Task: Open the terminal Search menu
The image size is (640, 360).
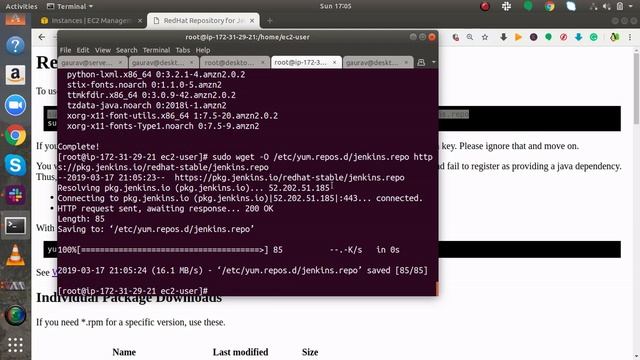Action: [127, 50]
